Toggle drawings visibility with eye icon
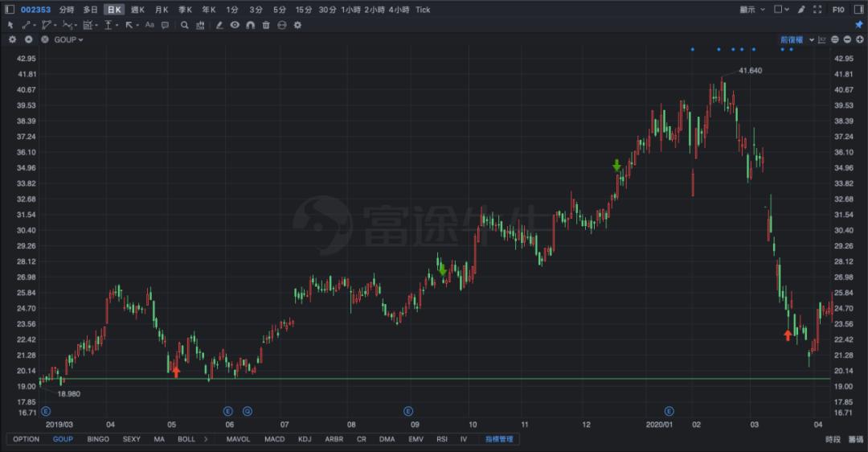Viewport: 868px width, 452px height. click(235, 25)
